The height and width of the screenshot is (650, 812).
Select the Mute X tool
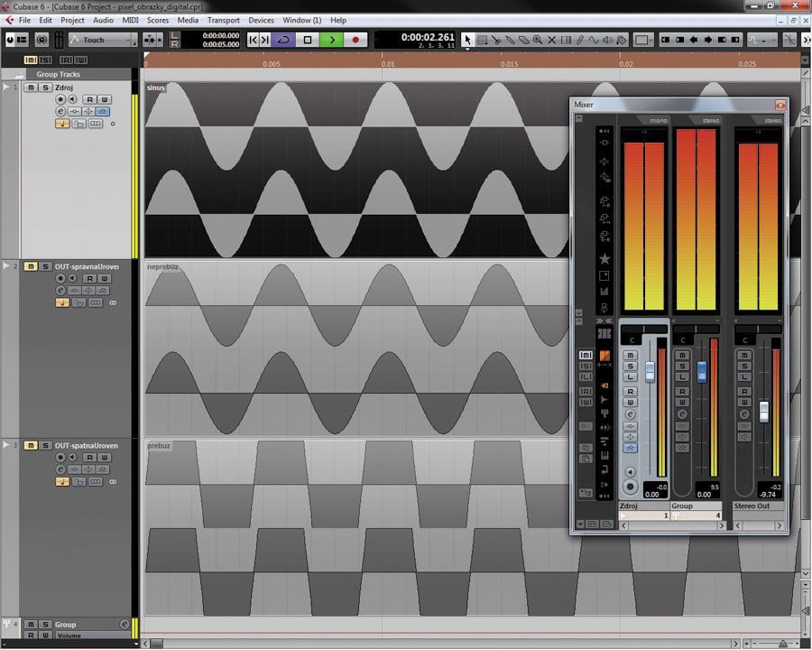tap(552, 40)
